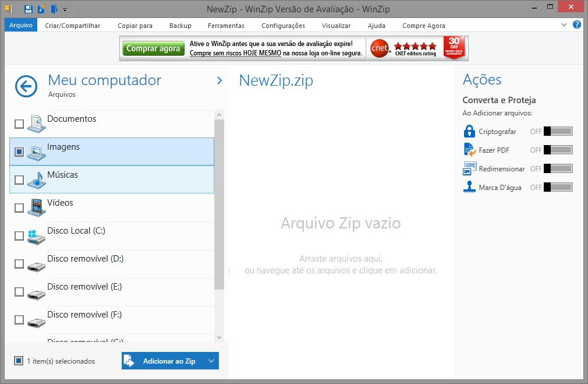Screen dimensions: 588x384
Task: Save the Zip with the floppy disk icon
Action: pos(29,9)
